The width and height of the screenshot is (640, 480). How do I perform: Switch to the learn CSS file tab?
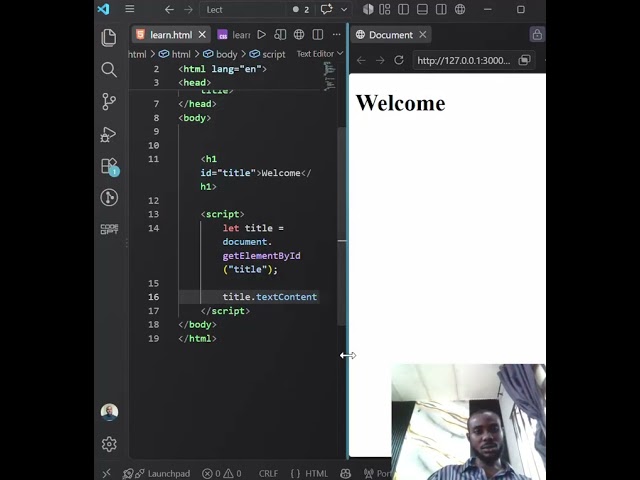tap(234, 35)
